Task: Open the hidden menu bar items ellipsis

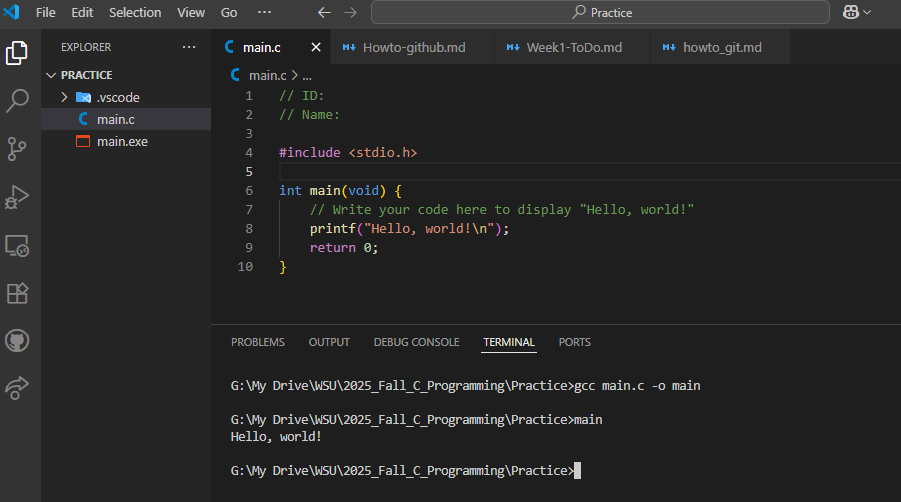Action: [x=264, y=12]
